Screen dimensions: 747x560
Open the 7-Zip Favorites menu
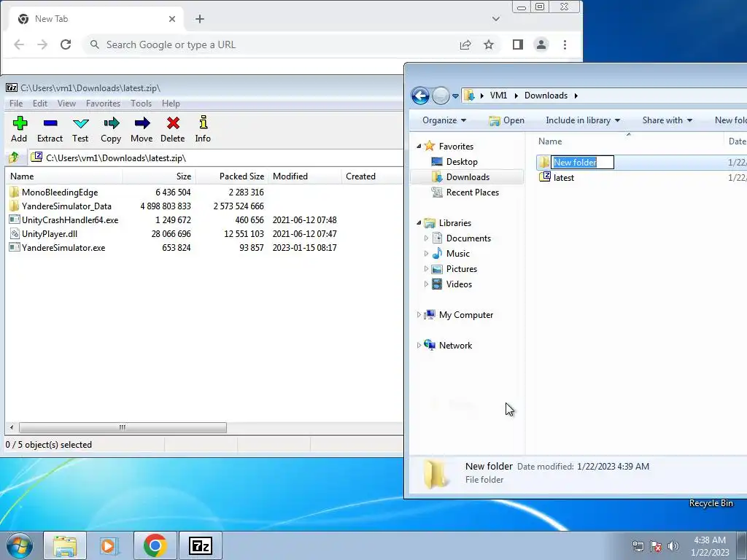pyautogui.click(x=103, y=104)
